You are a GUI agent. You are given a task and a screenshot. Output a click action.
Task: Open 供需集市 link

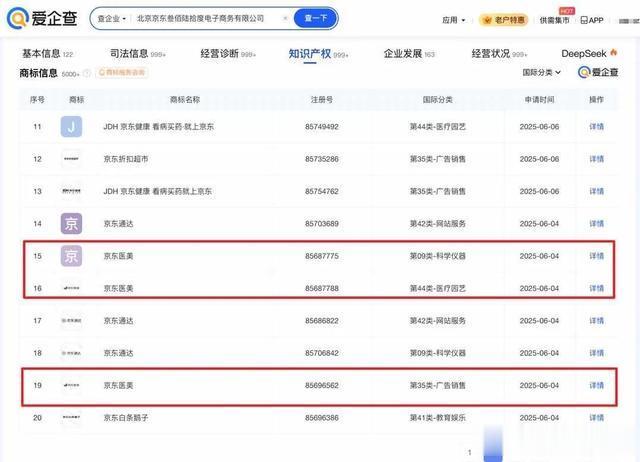click(554, 20)
